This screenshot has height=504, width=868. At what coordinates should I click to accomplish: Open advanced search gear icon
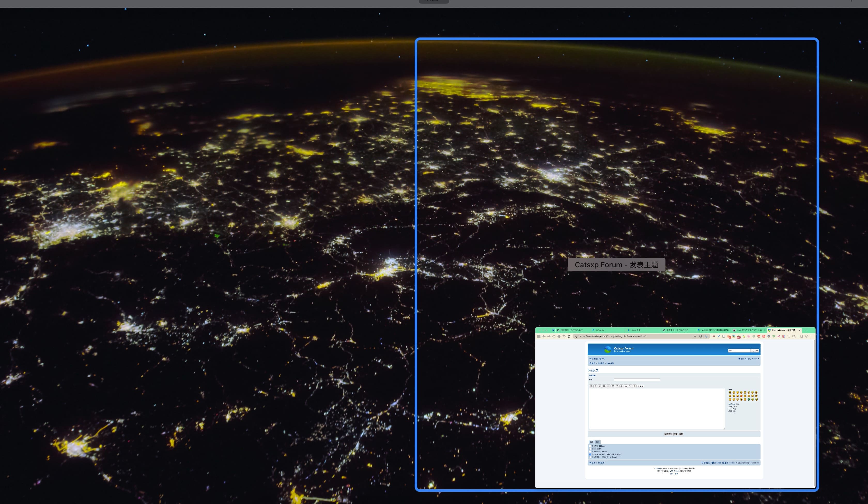click(757, 350)
